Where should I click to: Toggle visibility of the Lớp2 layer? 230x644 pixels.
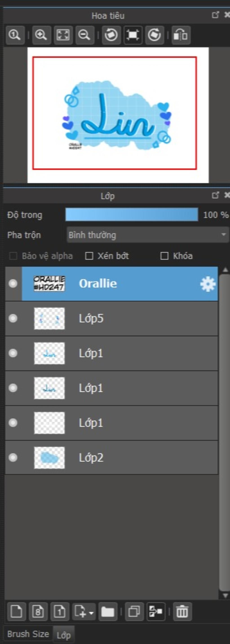click(x=13, y=458)
